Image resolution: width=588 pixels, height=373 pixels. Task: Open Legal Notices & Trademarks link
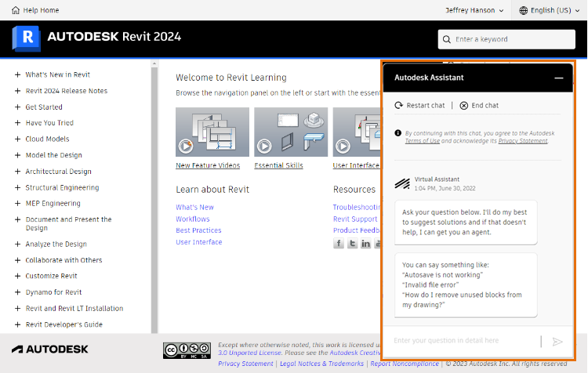pos(321,364)
